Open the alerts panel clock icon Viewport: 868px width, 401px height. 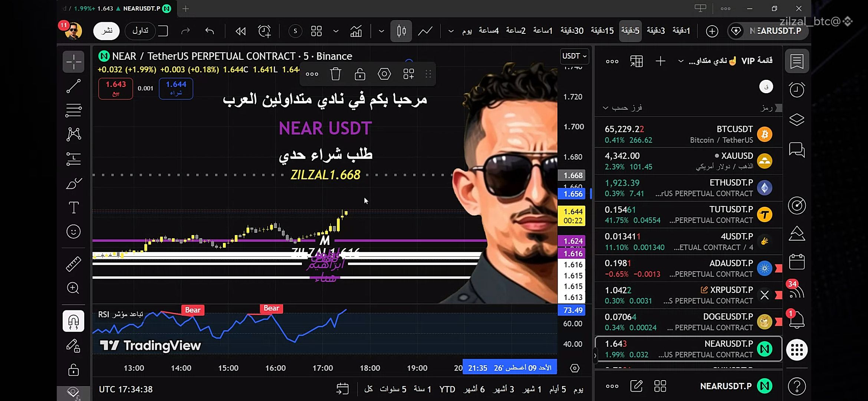click(x=797, y=89)
